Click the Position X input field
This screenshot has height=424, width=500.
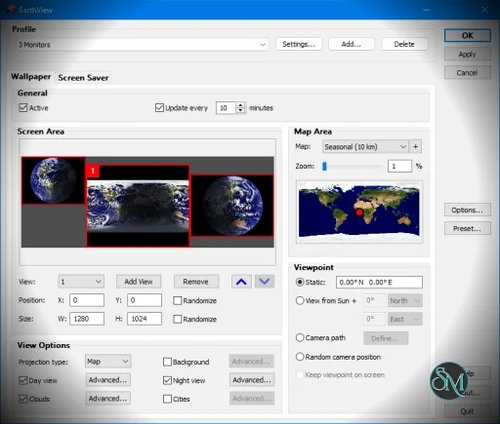(x=87, y=300)
